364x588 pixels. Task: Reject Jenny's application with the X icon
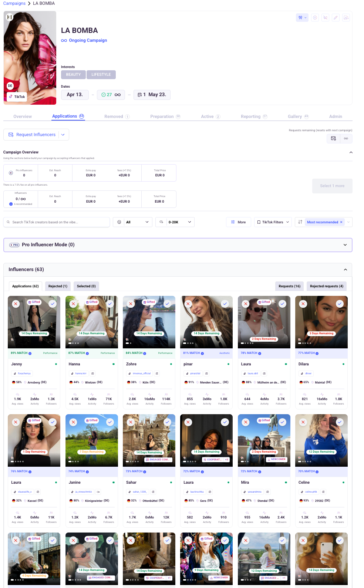pos(16,304)
